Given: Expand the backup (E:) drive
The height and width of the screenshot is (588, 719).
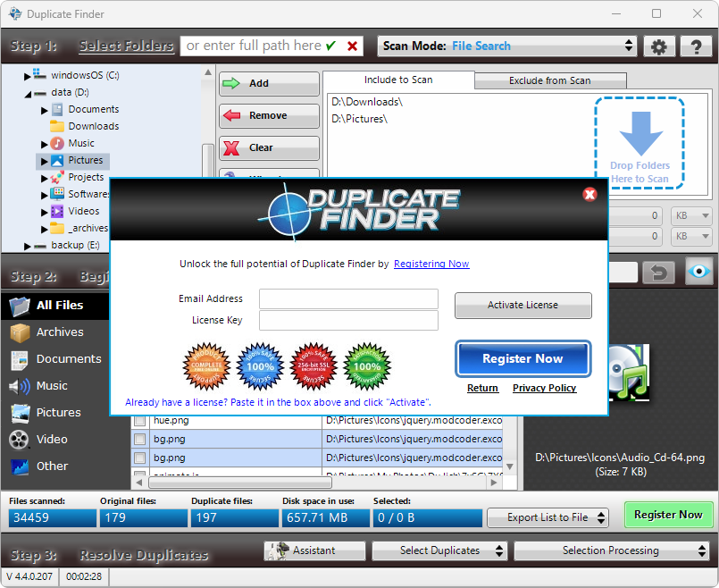Looking at the screenshot, I should click(x=27, y=247).
